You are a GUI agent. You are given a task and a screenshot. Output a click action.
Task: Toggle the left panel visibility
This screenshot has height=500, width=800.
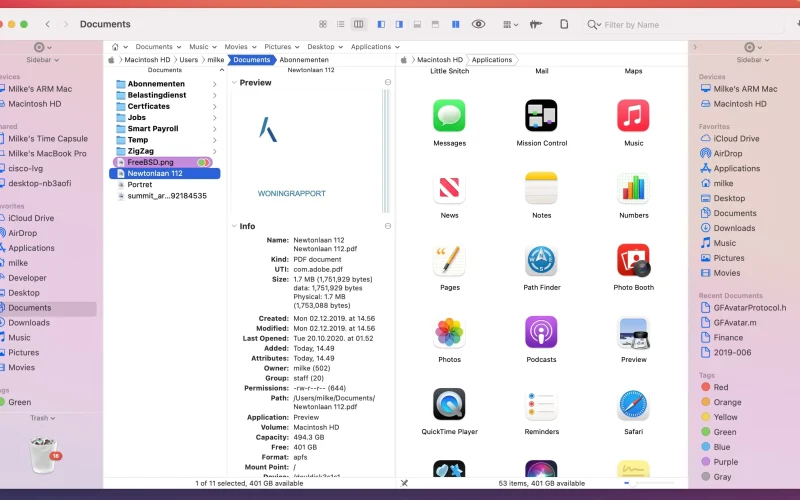coord(381,24)
